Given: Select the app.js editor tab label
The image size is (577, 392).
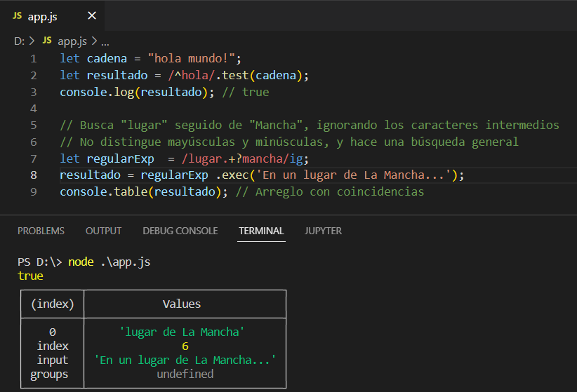Looking at the screenshot, I should [42, 16].
